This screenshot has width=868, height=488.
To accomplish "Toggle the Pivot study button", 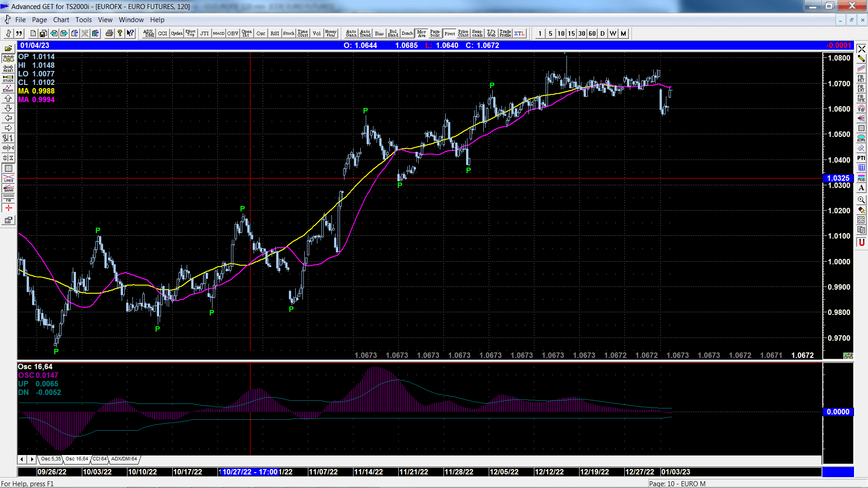I will point(449,33).
